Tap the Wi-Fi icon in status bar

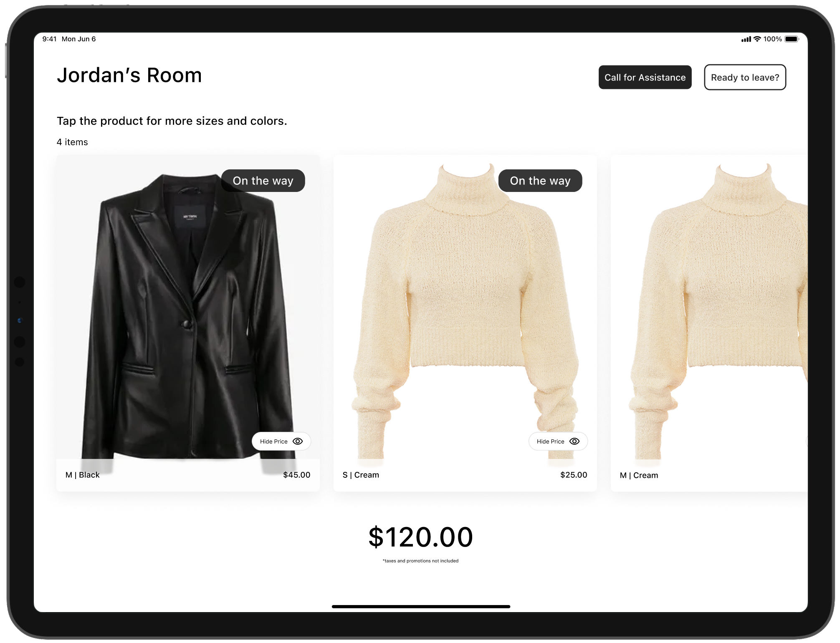tap(757, 39)
